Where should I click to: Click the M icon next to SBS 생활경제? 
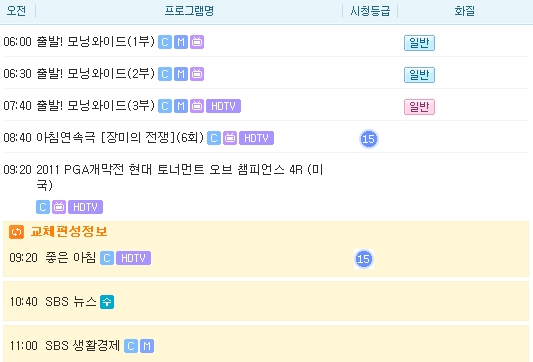click(147, 346)
